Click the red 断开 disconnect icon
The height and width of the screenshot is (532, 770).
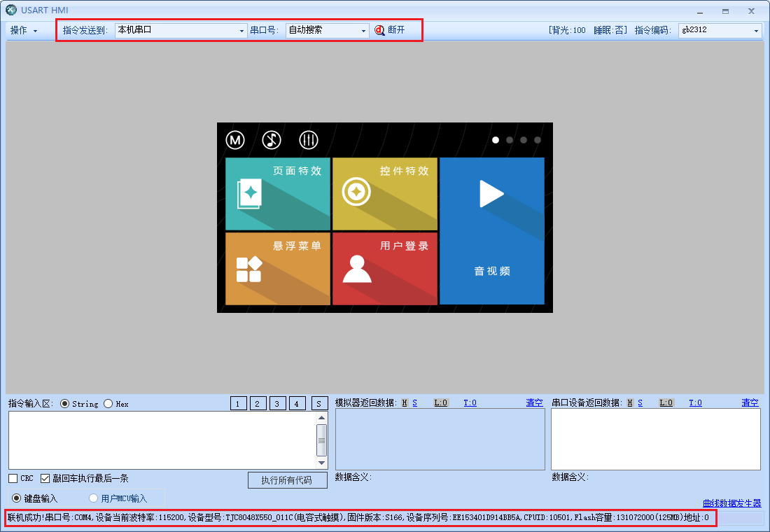click(379, 30)
